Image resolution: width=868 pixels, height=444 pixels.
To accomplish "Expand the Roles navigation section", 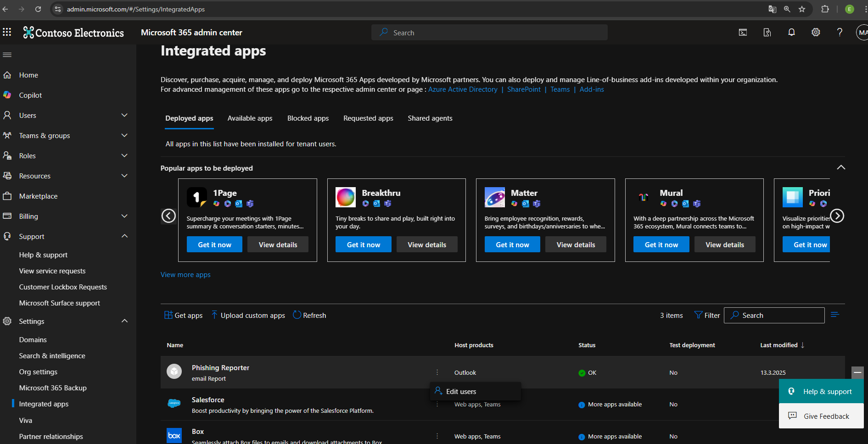I will coord(124,155).
